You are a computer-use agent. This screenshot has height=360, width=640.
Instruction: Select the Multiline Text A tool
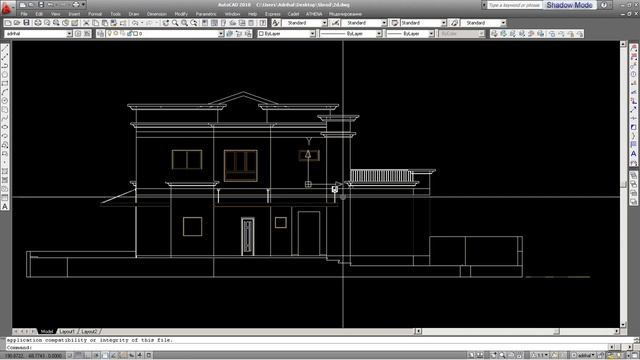(5, 207)
